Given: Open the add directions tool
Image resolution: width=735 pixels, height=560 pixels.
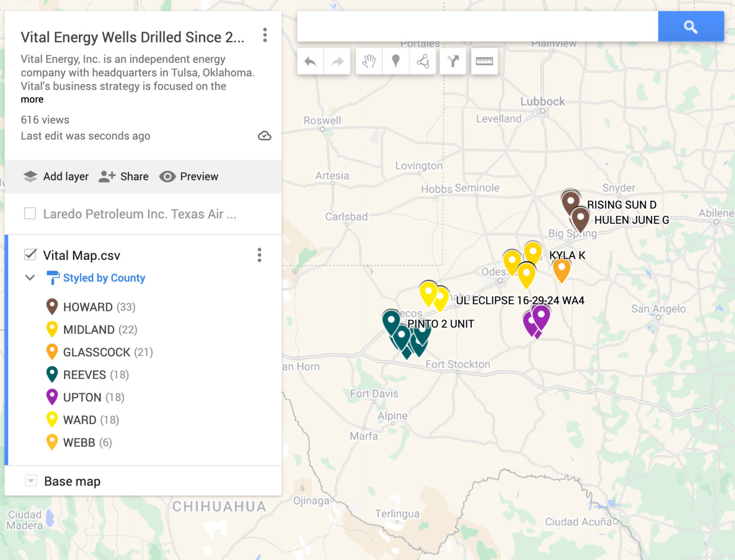Looking at the screenshot, I should 453,61.
